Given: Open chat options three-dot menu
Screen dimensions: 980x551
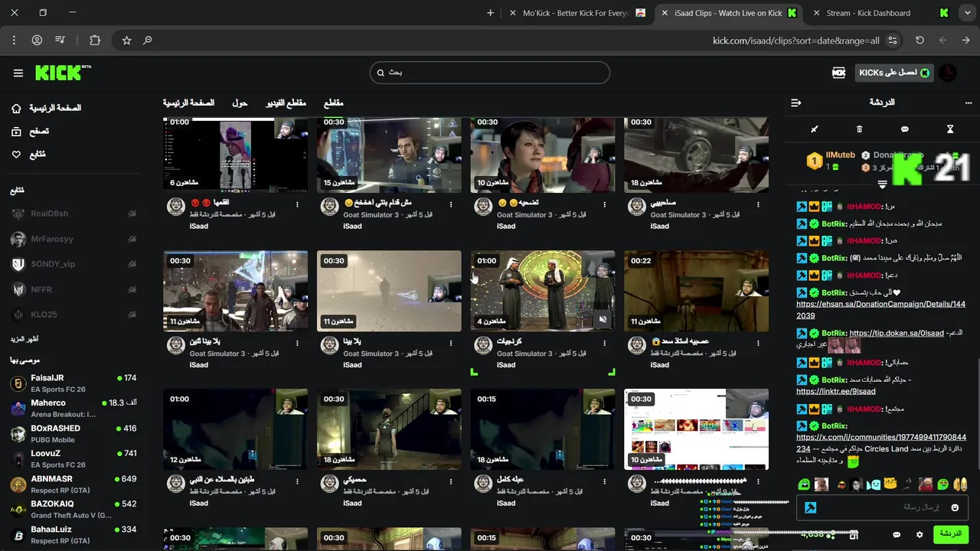Looking at the screenshot, I should [969, 103].
